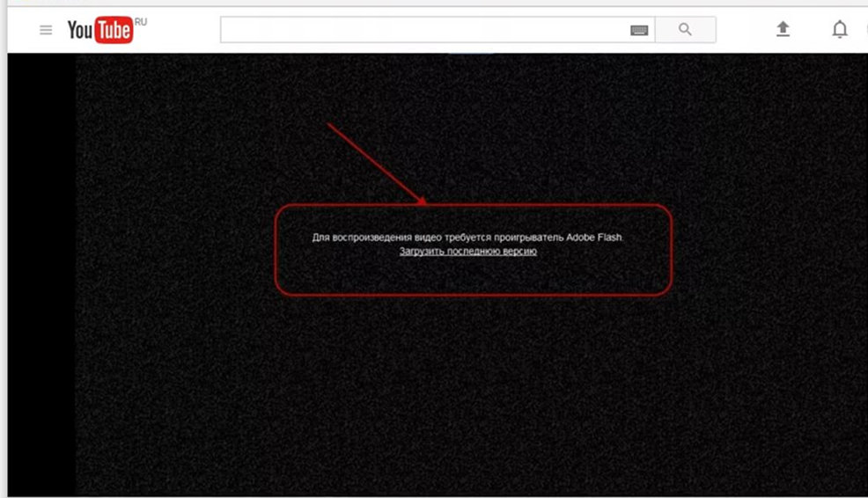Open the video upload icon

coord(783,29)
